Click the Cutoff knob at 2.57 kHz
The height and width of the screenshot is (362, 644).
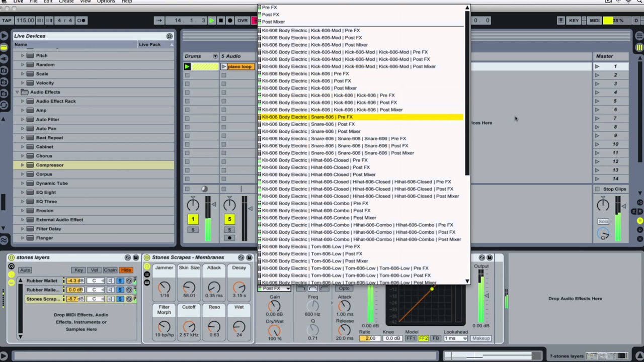point(189,326)
